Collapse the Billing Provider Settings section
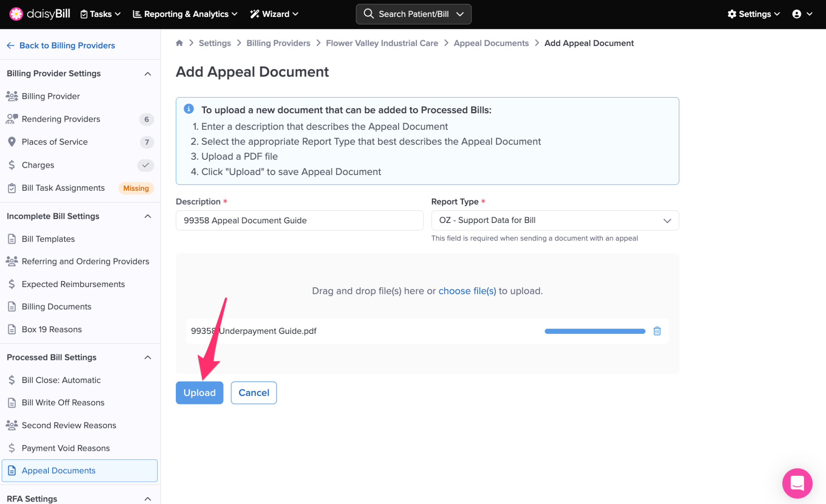This screenshot has height=504, width=826. [148, 74]
